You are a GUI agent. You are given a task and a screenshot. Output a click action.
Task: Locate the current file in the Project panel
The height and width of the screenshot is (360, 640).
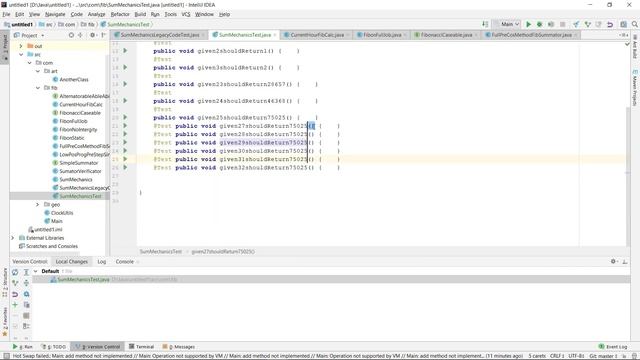71,36
